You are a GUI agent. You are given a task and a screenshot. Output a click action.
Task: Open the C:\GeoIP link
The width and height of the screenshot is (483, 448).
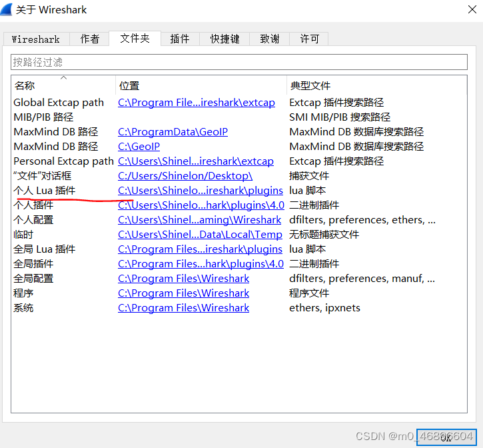pyautogui.click(x=139, y=147)
